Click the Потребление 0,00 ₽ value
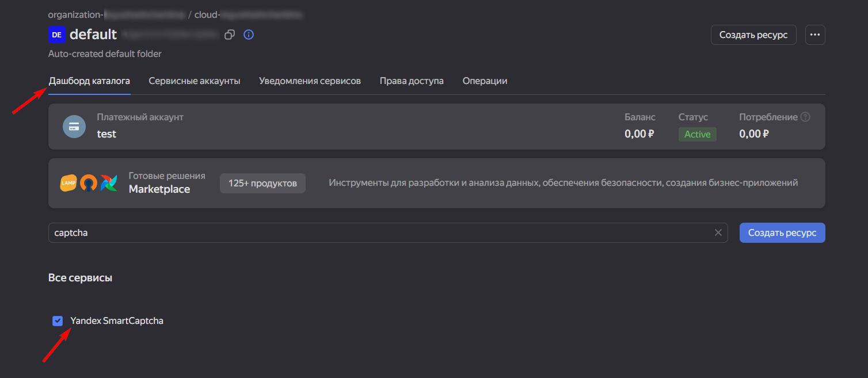This screenshot has height=378, width=868. pos(754,134)
